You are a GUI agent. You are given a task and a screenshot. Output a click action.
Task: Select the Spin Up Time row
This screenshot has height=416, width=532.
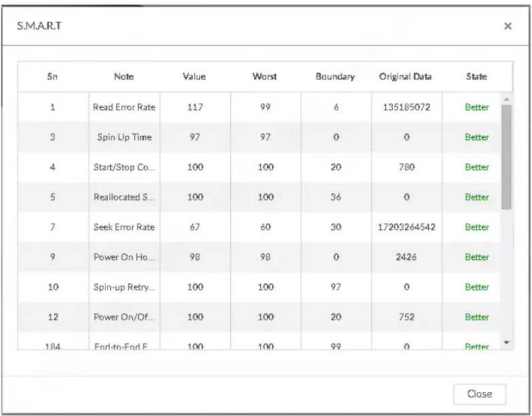pyautogui.click(x=259, y=137)
